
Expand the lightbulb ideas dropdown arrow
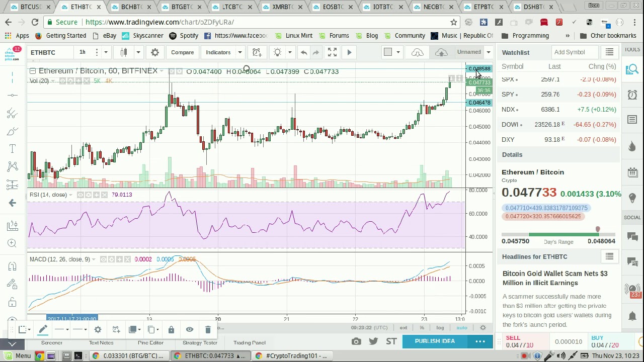tap(290, 52)
